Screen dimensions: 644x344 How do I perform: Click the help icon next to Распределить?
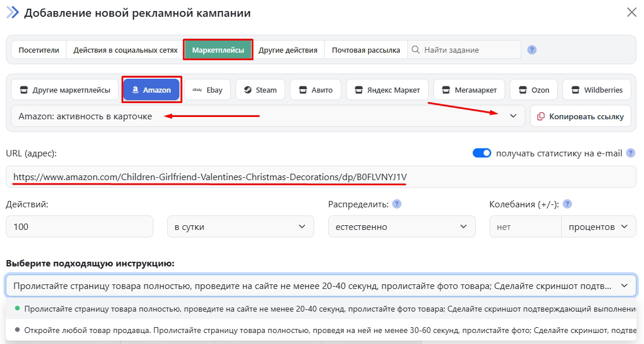click(397, 204)
